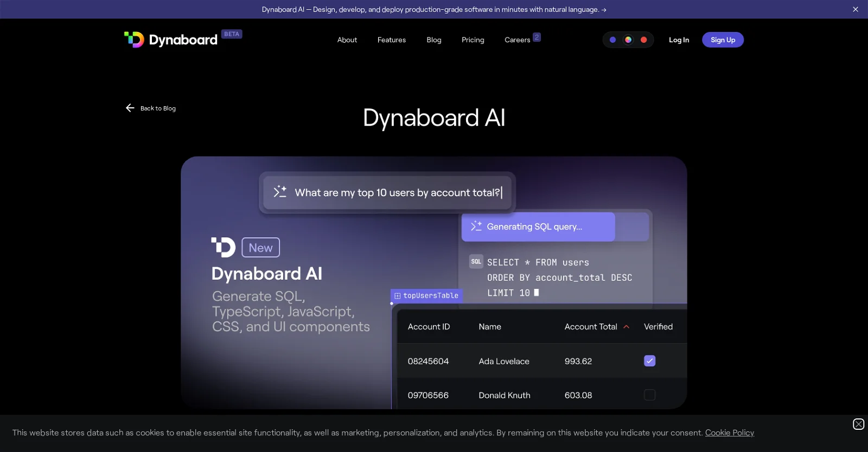
Task: Uncheck Ada Lovelace verified checkbox
Action: pos(649,361)
